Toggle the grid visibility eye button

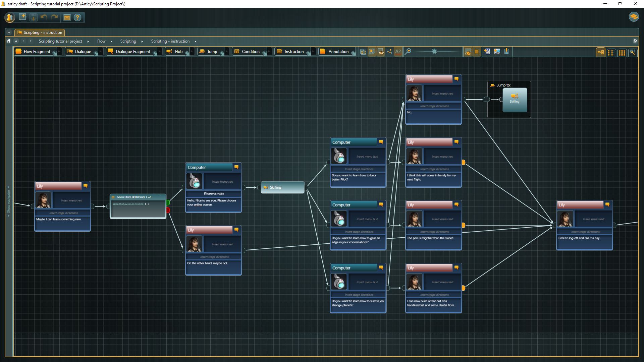[468, 52]
